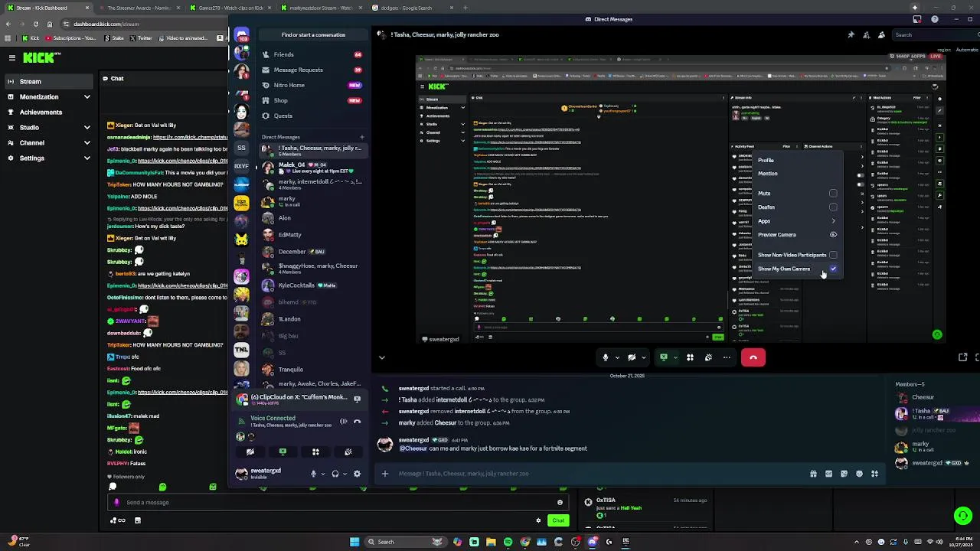Open screen share options arrow

675,357
